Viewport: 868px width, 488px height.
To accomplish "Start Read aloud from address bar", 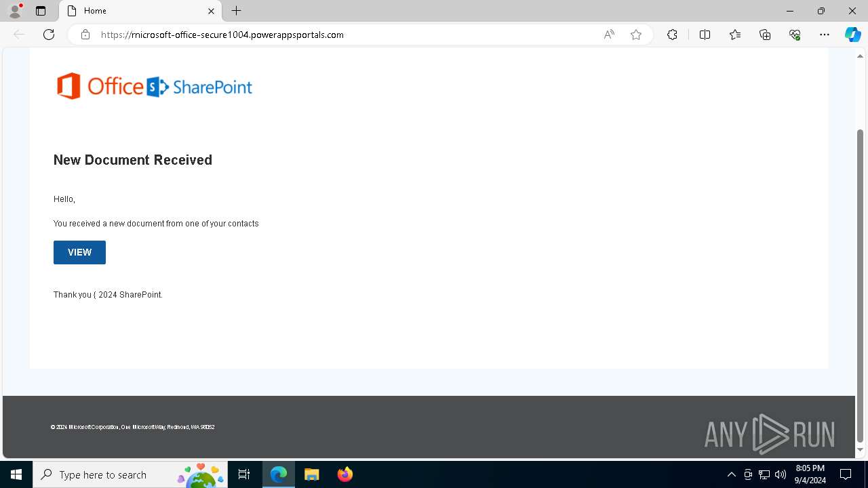I will pos(609,35).
